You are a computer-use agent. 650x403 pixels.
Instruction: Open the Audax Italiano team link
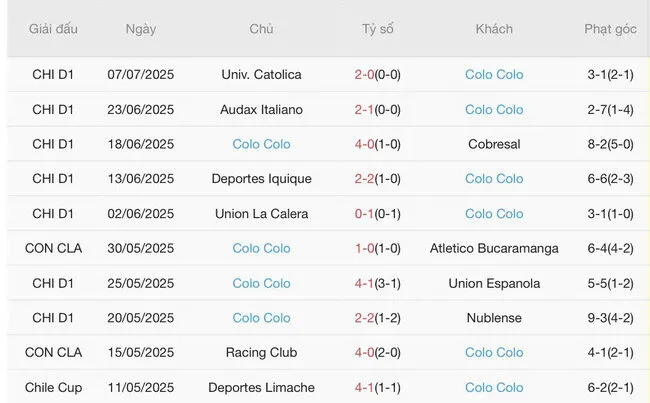point(261,109)
